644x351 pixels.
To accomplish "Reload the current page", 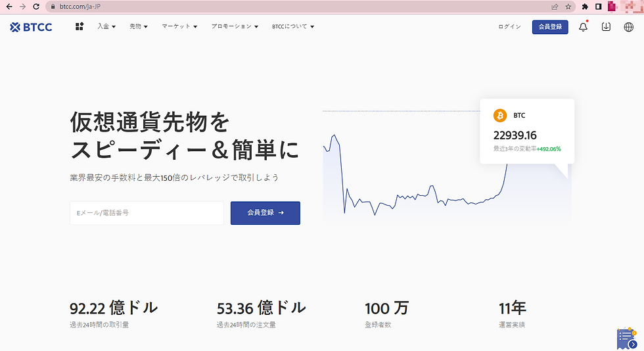I will [36, 7].
